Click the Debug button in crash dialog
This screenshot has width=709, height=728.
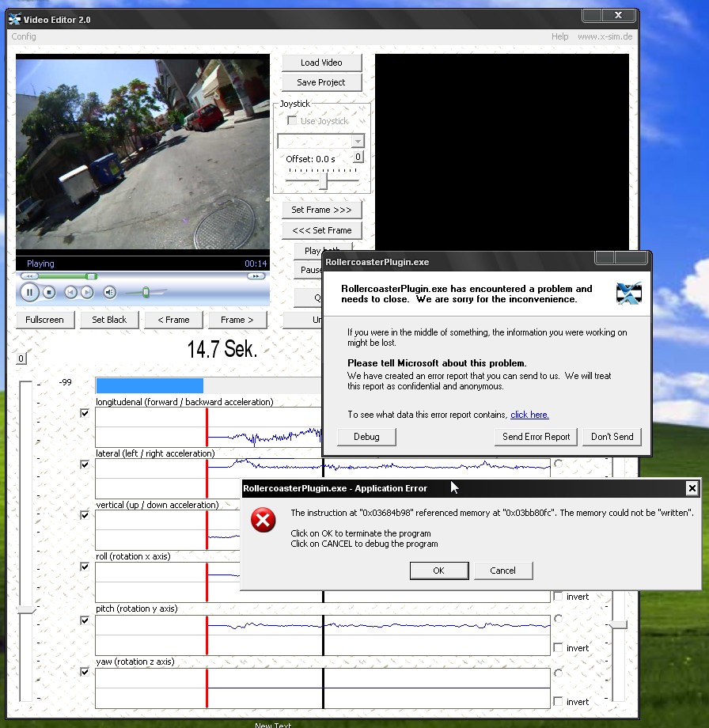click(366, 437)
